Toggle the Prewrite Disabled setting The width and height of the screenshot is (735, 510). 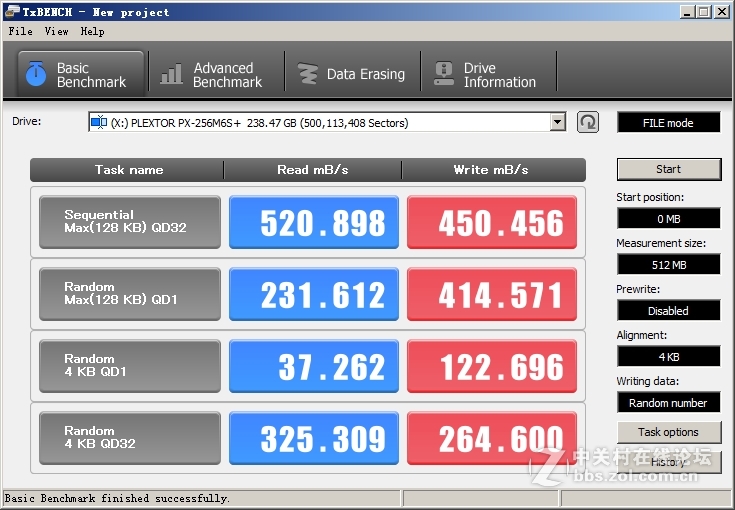(668, 310)
